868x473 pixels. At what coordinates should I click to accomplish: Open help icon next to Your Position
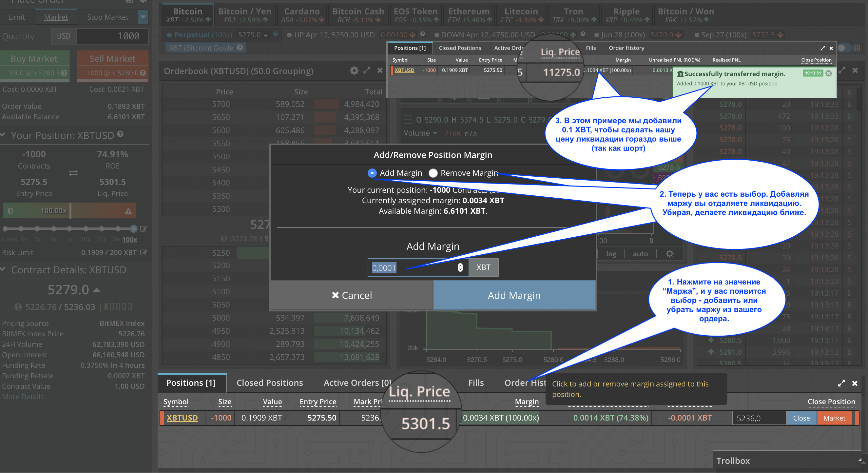[x=120, y=134]
